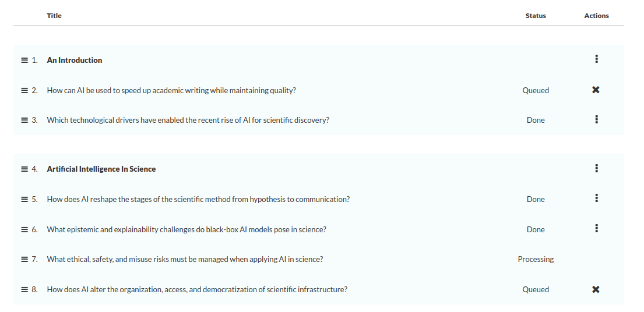Click the Processing status of row 7
Image resolution: width=644 pixels, height=312 pixels.
coord(536,259)
